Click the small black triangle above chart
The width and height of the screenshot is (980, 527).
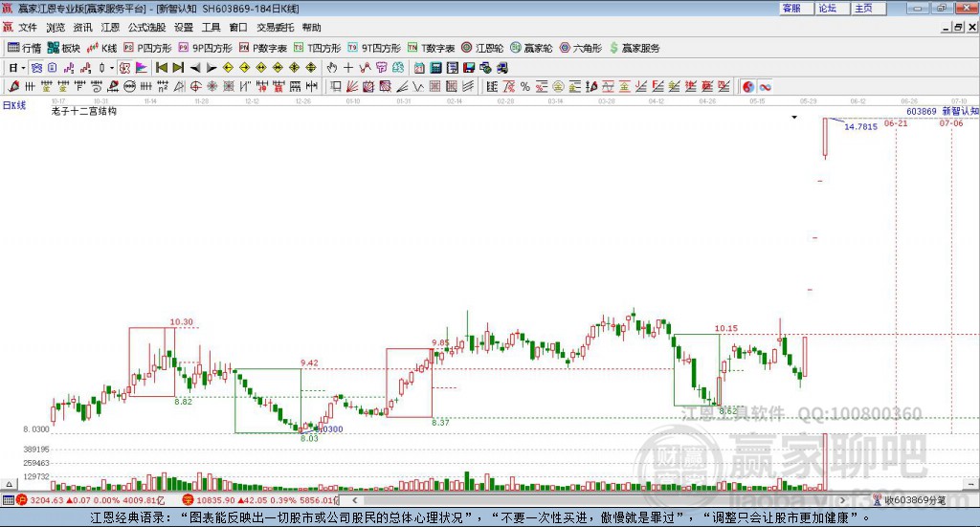[x=794, y=117]
